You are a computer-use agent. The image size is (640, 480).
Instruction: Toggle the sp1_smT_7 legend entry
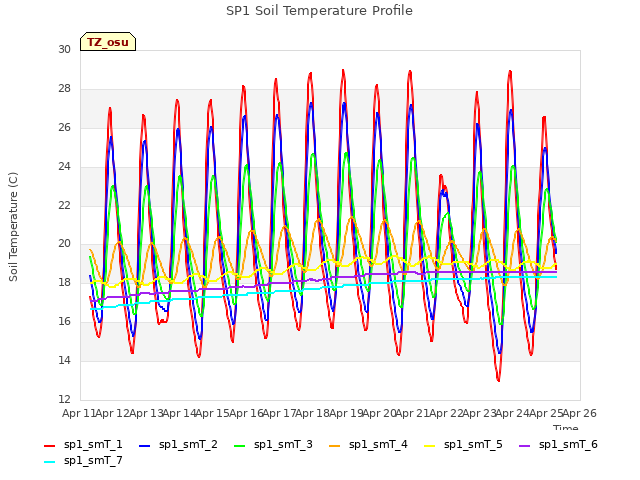(83, 460)
